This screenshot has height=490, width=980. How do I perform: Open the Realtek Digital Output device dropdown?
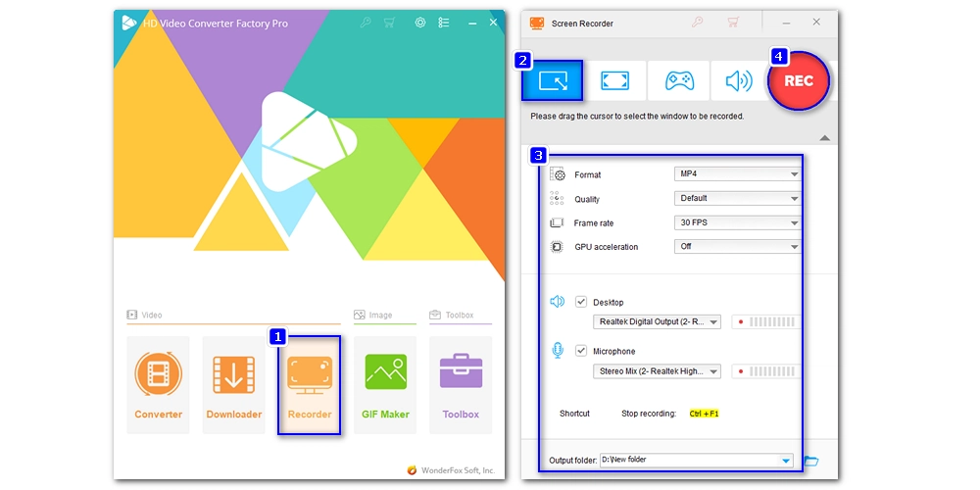click(657, 321)
